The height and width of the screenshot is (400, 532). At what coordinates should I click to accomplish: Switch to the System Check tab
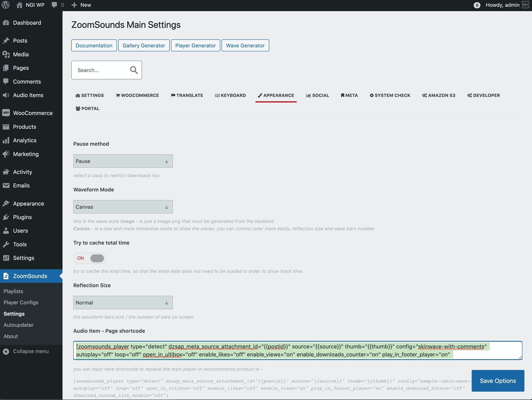(x=390, y=96)
